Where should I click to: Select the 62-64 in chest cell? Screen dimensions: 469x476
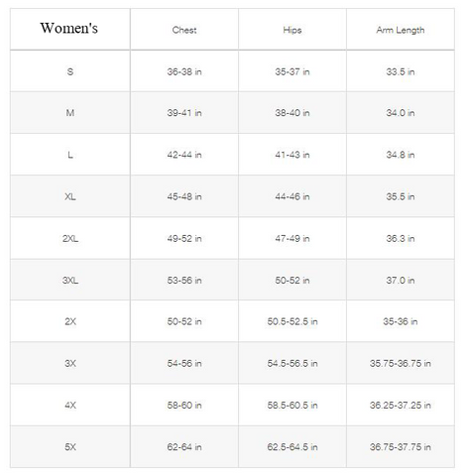pos(184,447)
